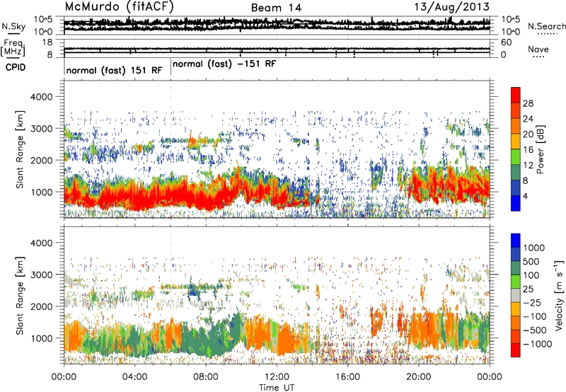Click the light green segment of the Power color bar
The height and width of the screenshot is (392, 566).
tap(516, 156)
